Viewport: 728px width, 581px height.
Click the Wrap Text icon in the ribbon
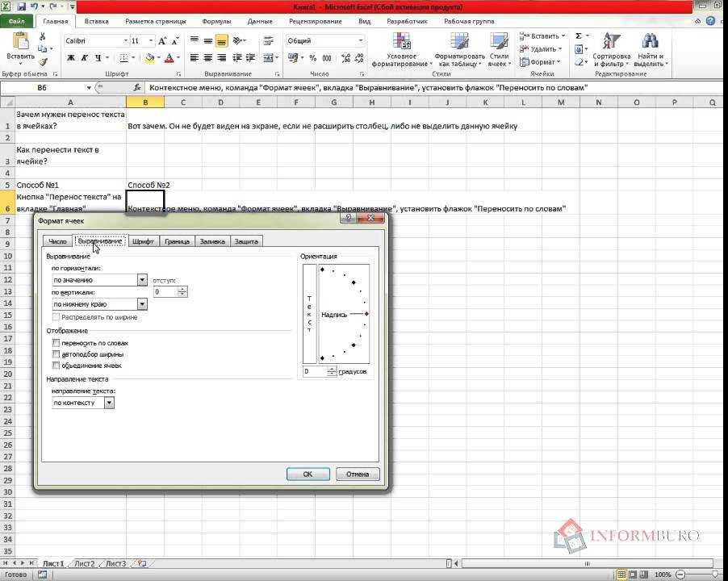[x=268, y=41]
